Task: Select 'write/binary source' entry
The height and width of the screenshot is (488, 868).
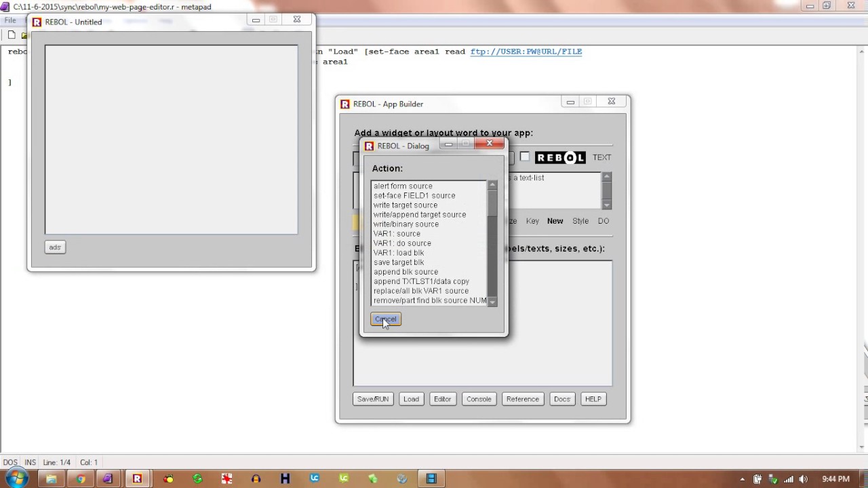Action: click(406, 224)
